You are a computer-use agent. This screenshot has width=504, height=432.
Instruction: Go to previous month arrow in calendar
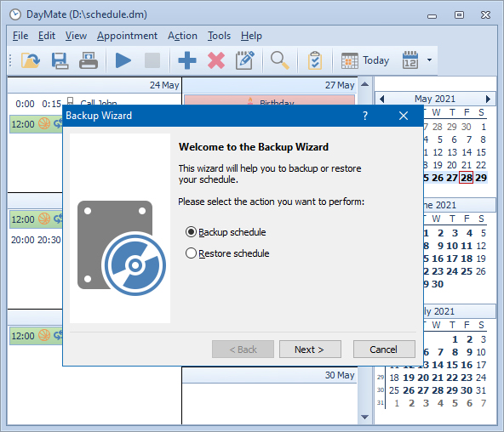(381, 99)
